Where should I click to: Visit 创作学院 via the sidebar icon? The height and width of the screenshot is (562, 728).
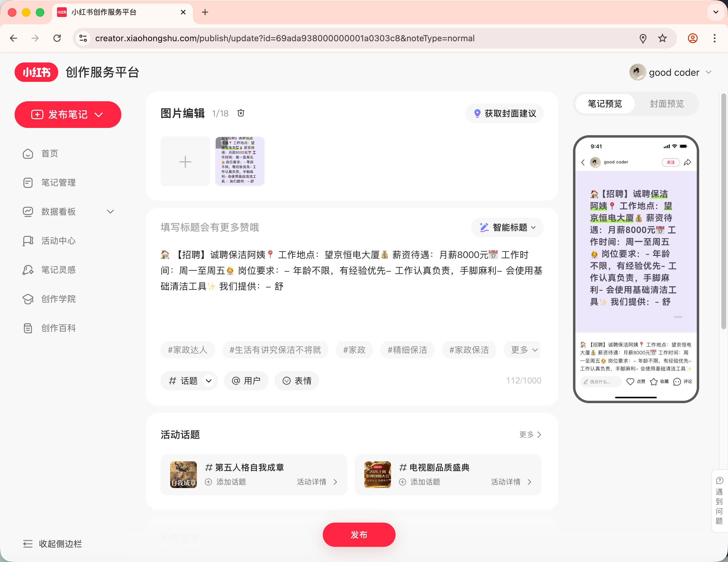[58, 299]
